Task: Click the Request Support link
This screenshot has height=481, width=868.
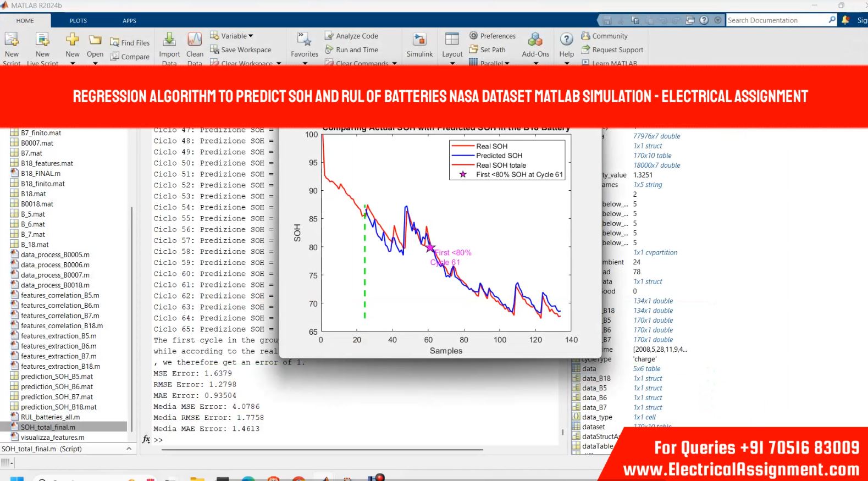Action: pyautogui.click(x=617, y=49)
